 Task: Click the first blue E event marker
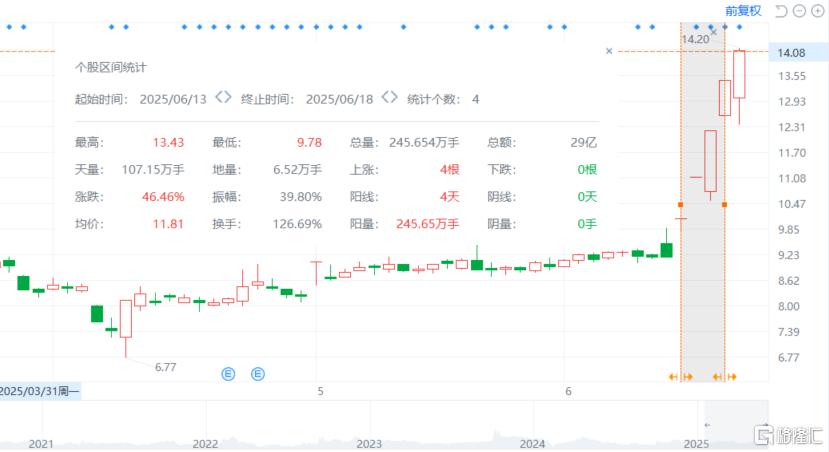(x=228, y=374)
